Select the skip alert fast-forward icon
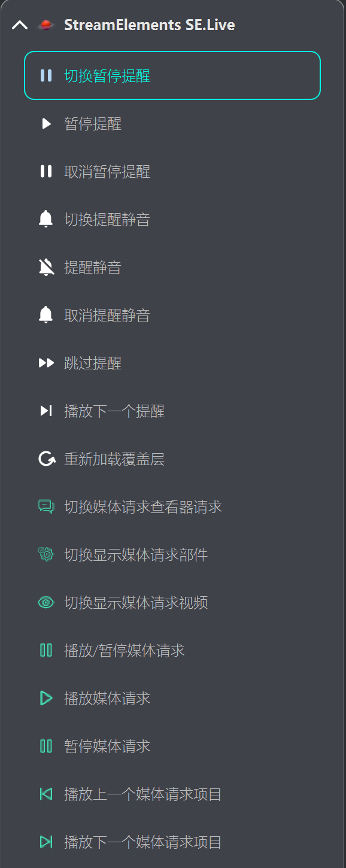The height and width of the screenshot is (868, 346). (x=46, y=363)
